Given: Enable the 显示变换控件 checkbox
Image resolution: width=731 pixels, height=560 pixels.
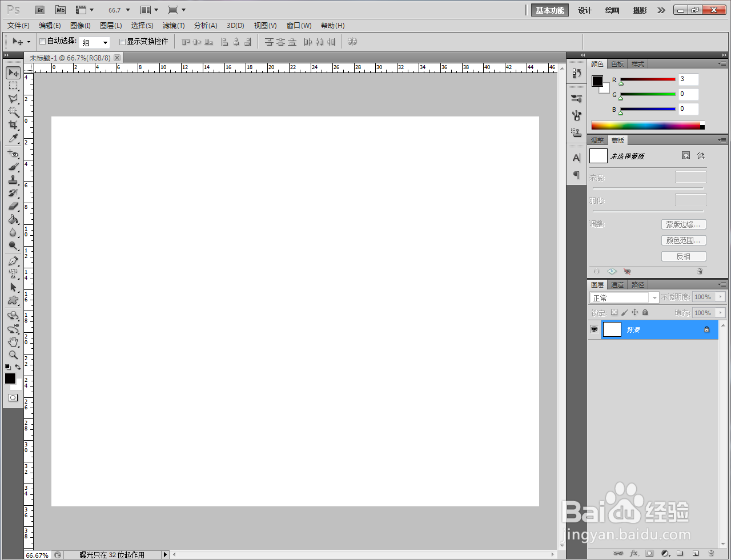Looking at the screenshot, I should point(122,42).
